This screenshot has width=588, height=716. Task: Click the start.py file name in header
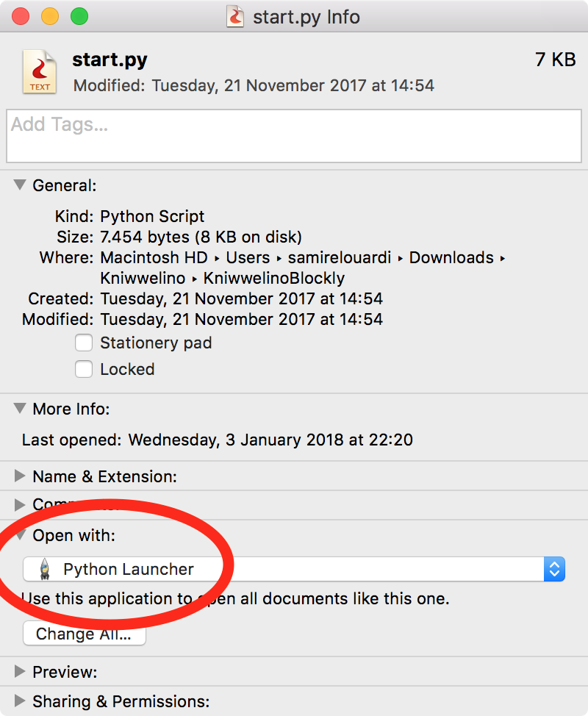[110, 60]
